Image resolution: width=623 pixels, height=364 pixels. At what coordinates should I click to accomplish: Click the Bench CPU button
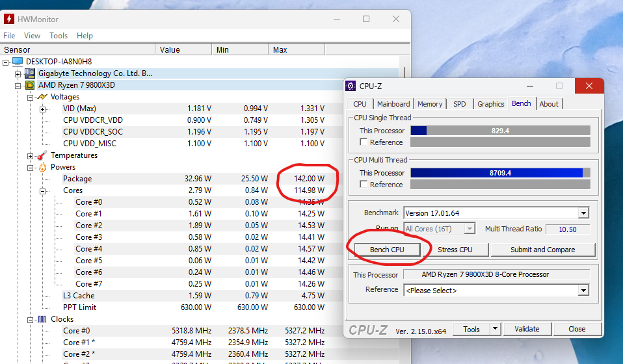click(x=387, y=250)
